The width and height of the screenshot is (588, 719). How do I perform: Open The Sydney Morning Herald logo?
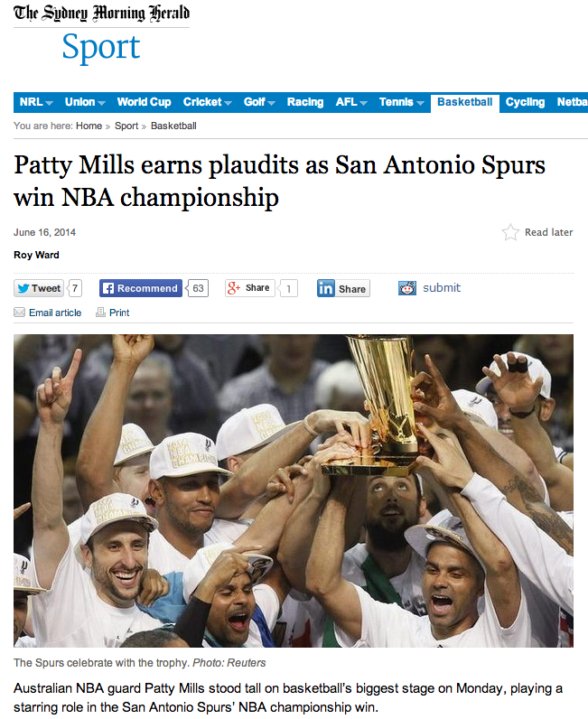[x=101, y=13]
